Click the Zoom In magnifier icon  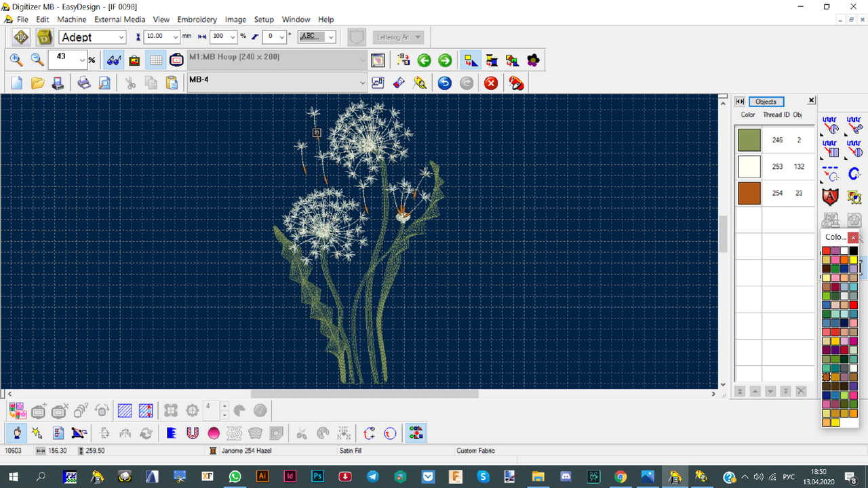[x=16, y=60]
